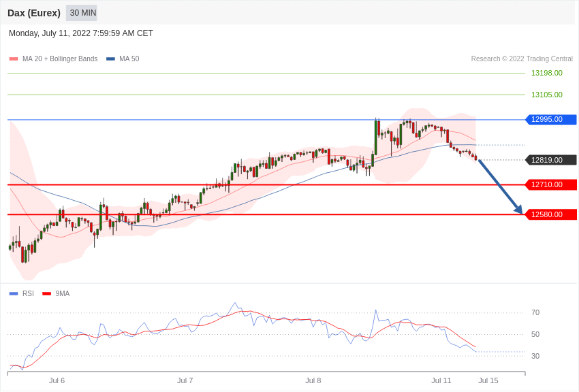Click the 13105.00 resistance level label
579x392 pixels.
(x=547, y=95)
